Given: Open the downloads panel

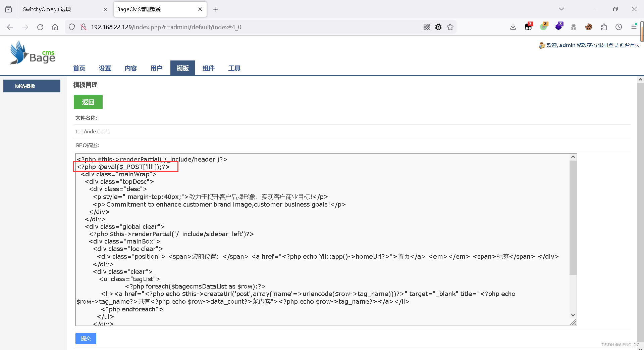Looking at the screenshot, I should point(513,27).
